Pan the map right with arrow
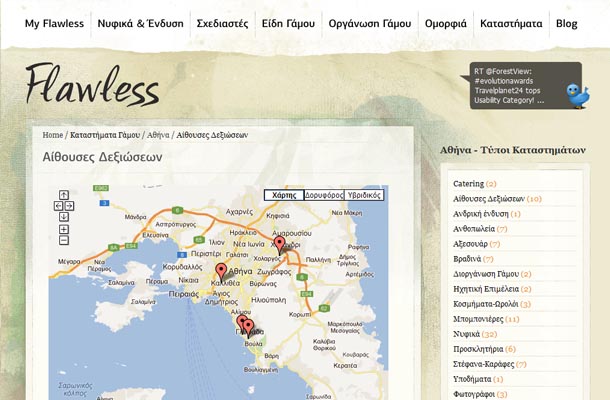The height and width of the screenshot is (400, 610). [70, 206]
